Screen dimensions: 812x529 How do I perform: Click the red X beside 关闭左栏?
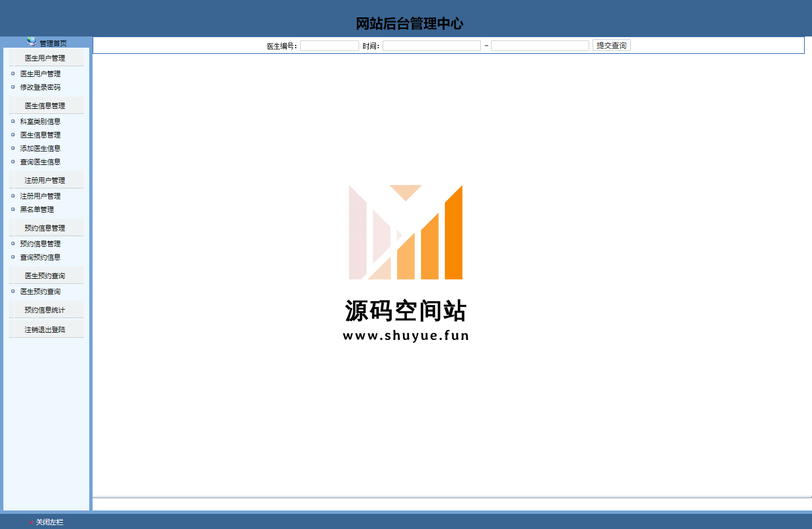(31, 522)
